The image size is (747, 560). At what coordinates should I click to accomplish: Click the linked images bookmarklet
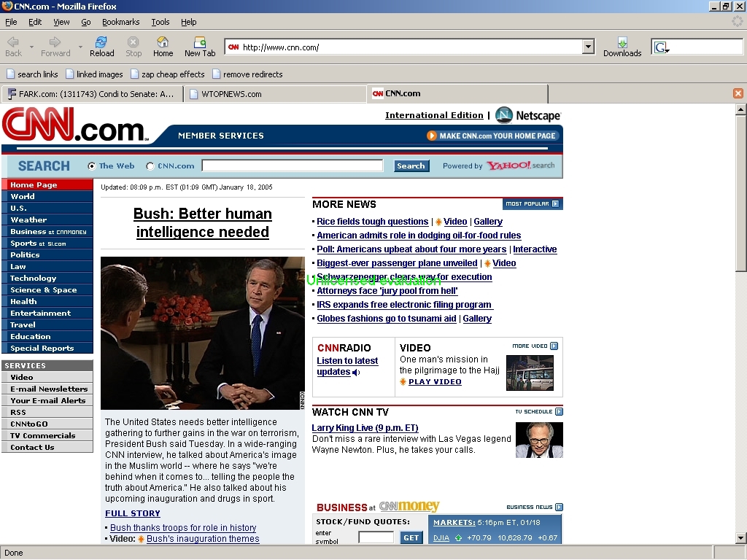[x=94, y=74]
